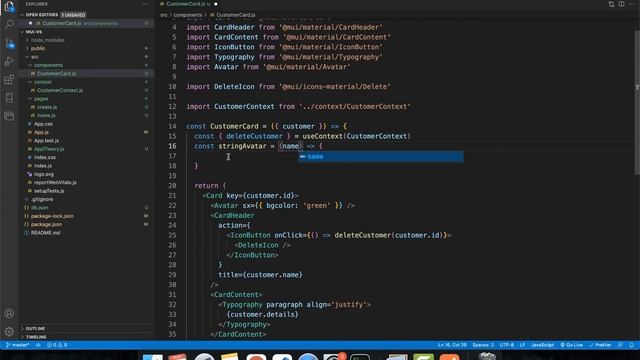Expand the Timeline section

pos(36,337)
